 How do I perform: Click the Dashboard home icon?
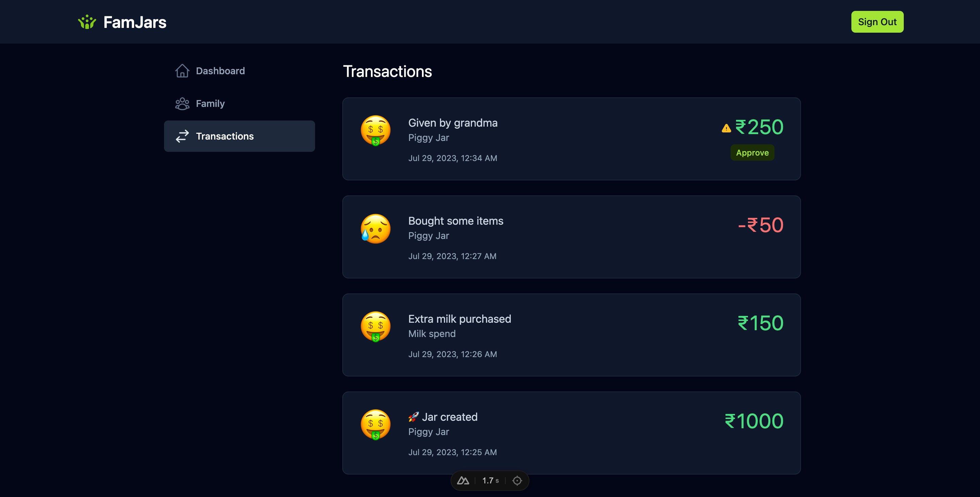(x=182, y=71)
